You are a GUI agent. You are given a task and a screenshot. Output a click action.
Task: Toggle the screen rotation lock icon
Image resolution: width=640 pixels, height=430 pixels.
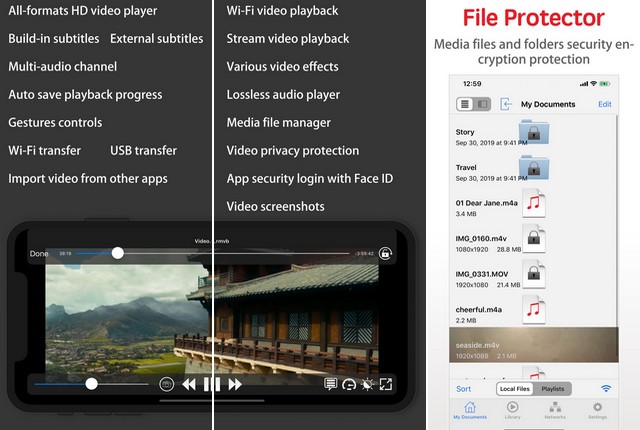coord(385,253)
